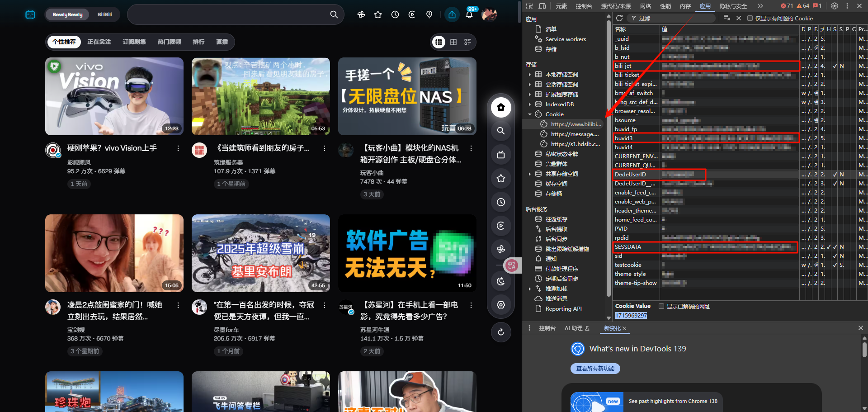
Task: Switch to 源代码/来源 DevTools tab
Action: pos(616,6)
